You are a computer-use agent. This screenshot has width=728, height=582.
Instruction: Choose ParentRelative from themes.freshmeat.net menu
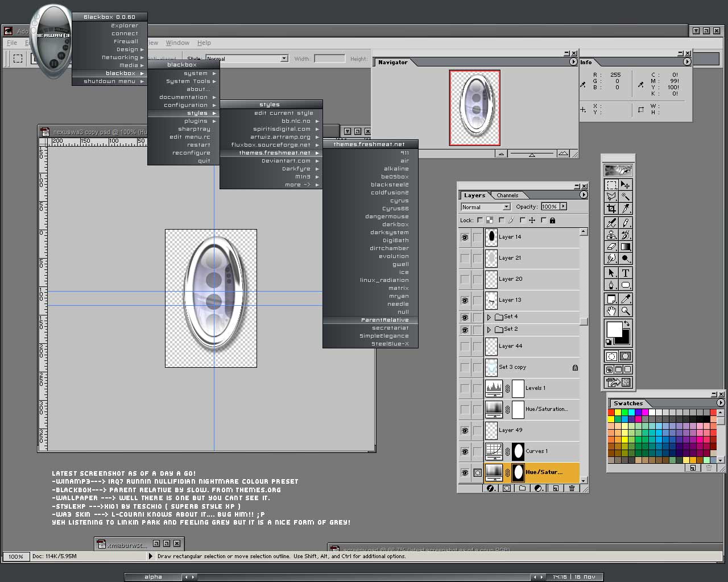coord(370,320)
